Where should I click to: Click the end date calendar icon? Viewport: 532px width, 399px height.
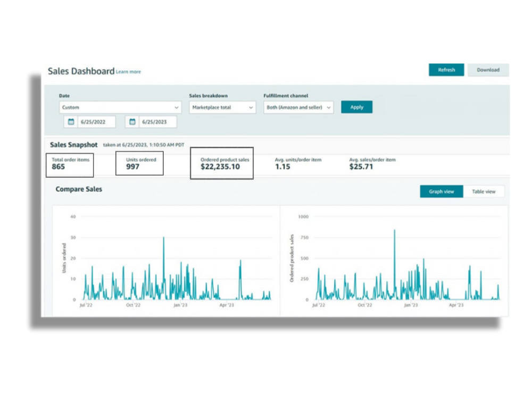pyautogui.click(x=132, y=122)
